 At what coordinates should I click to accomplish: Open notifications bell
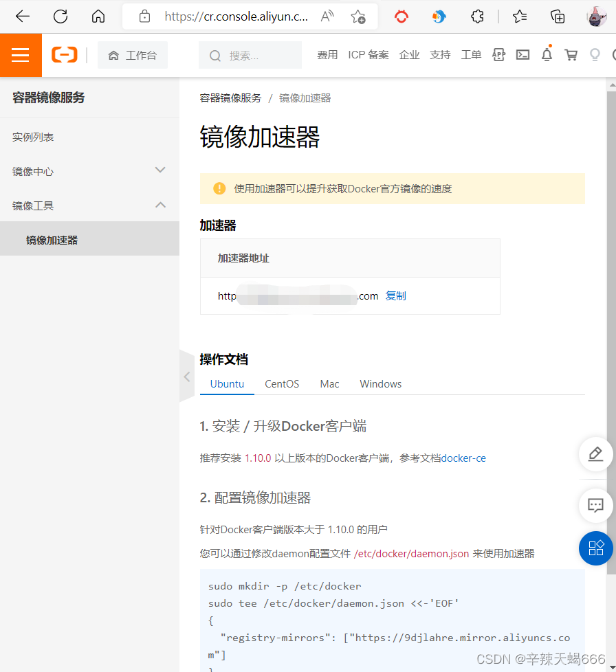coord(547,54)
